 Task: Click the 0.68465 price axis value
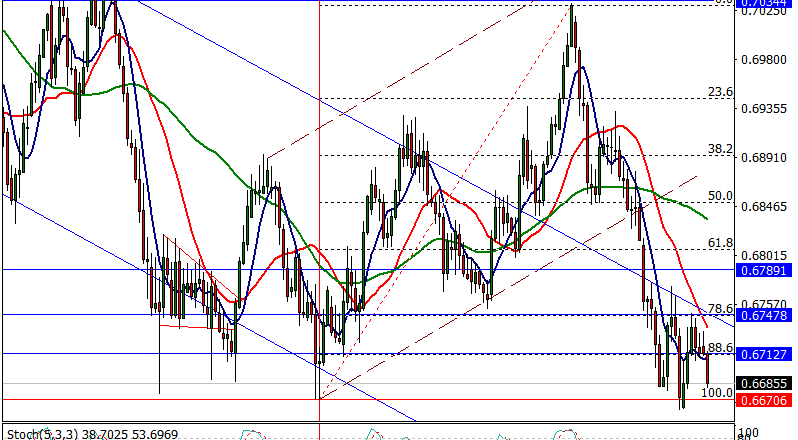(x=764, y=207)
